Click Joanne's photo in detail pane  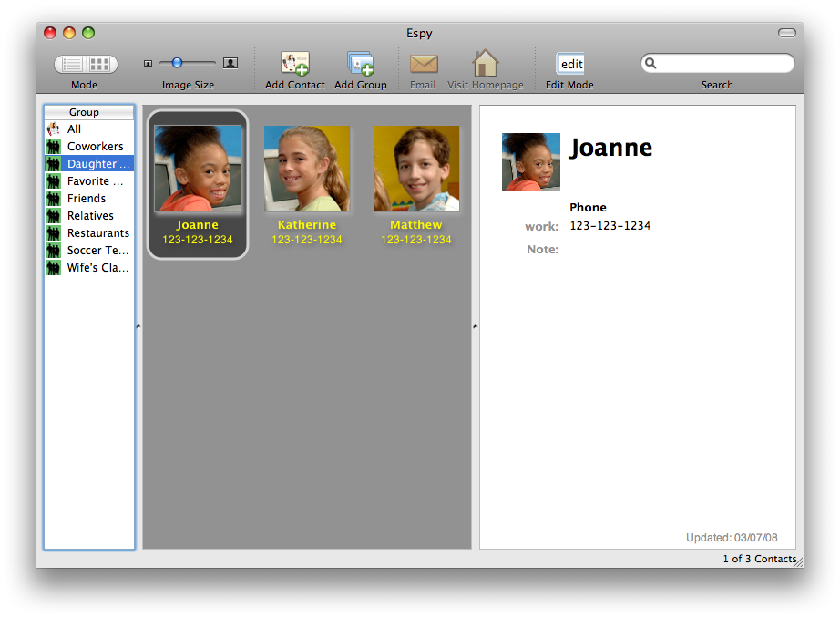click(x=531, y=162)
